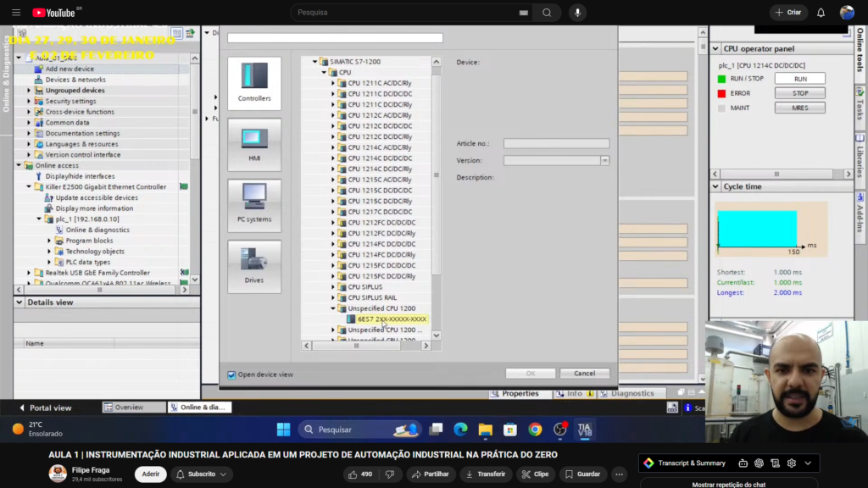Select the HMI device category
868x488 pixels.
pos(254,145)
